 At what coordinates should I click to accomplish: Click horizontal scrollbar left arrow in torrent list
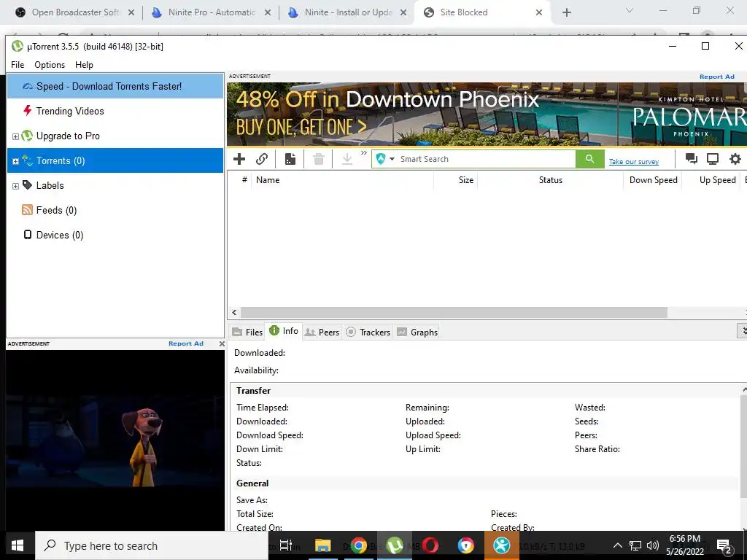pos(234,312)
